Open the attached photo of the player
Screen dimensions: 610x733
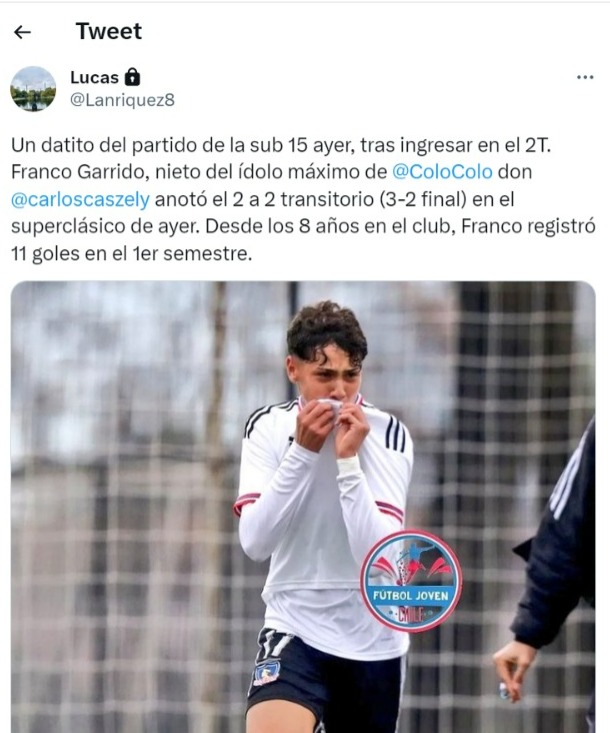coord(303,507)
